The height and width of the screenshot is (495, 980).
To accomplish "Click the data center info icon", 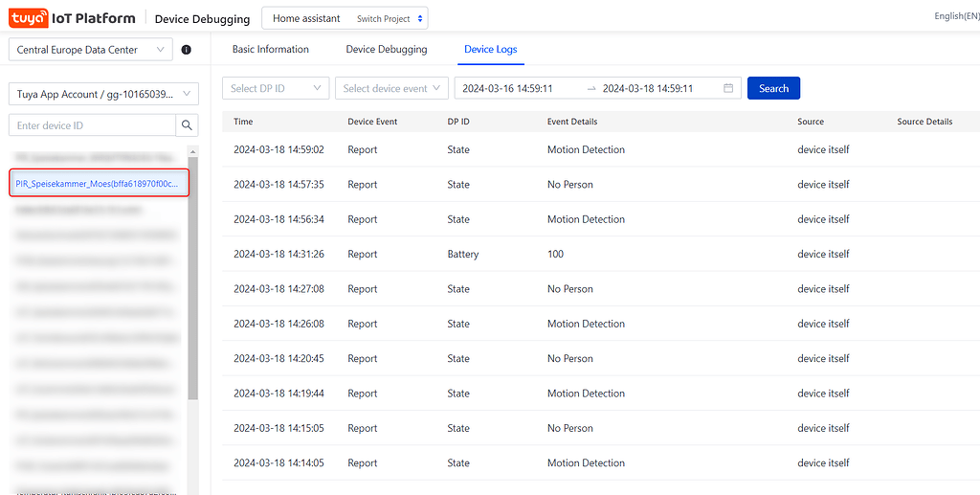I will point(187,50).
